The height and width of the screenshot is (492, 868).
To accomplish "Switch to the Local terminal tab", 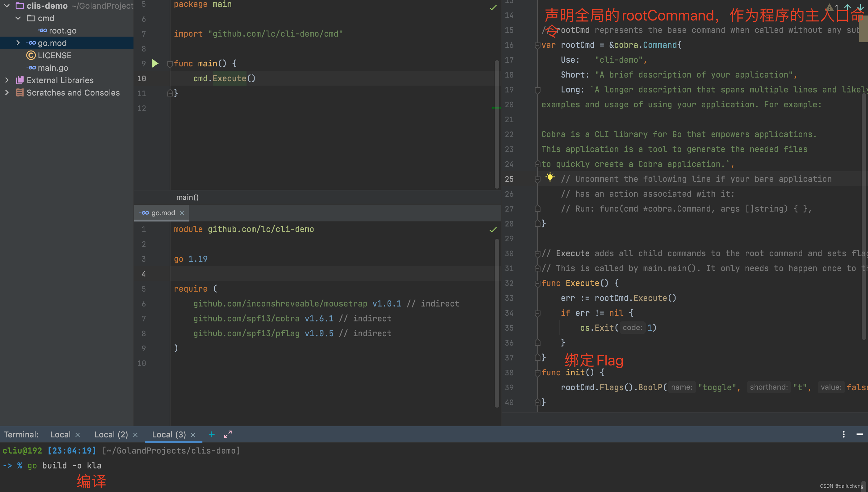I will click(x=60, y=434).
